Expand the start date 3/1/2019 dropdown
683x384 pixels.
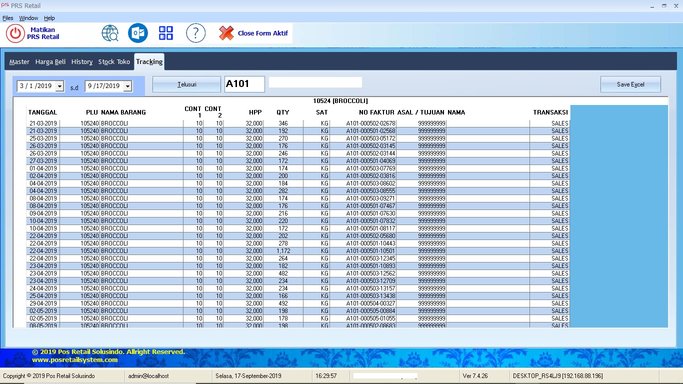(60, 86)
